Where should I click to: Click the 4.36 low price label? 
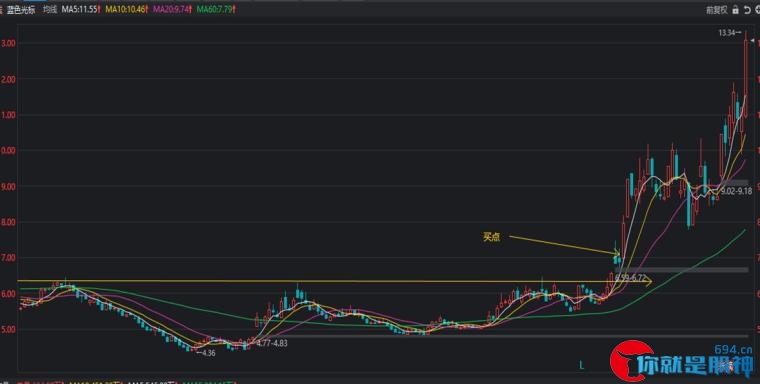coord(208,353)
